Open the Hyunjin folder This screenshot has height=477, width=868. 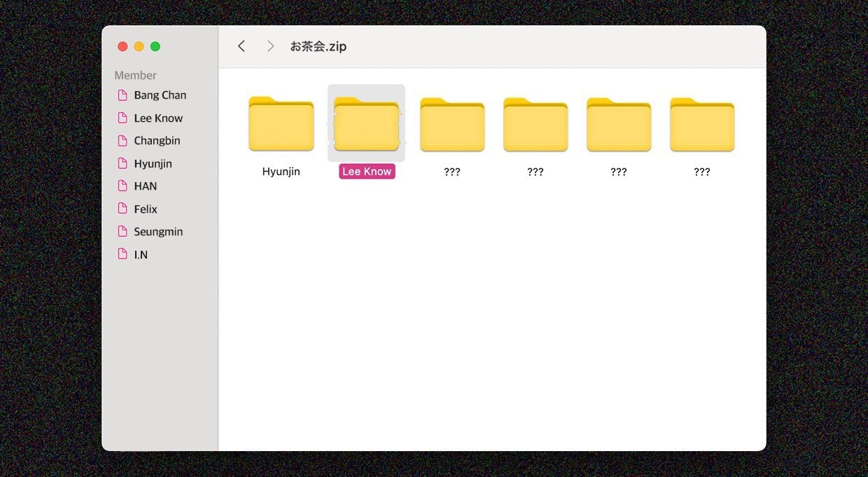(x=281, y=124)
